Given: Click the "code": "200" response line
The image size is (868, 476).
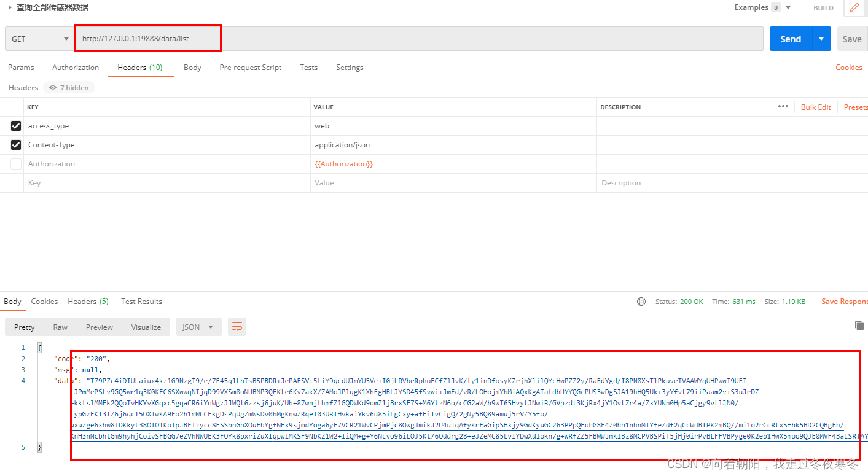Looking at the screenshot, I should (x=82, y=359).
